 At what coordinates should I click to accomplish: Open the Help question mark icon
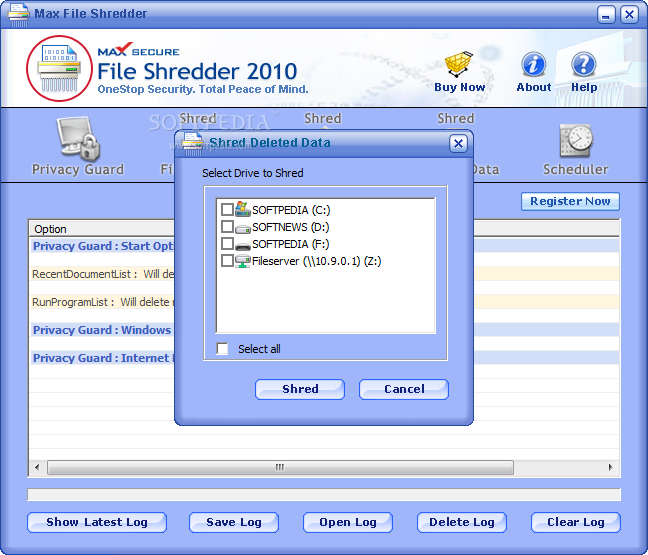coord(584,64)
